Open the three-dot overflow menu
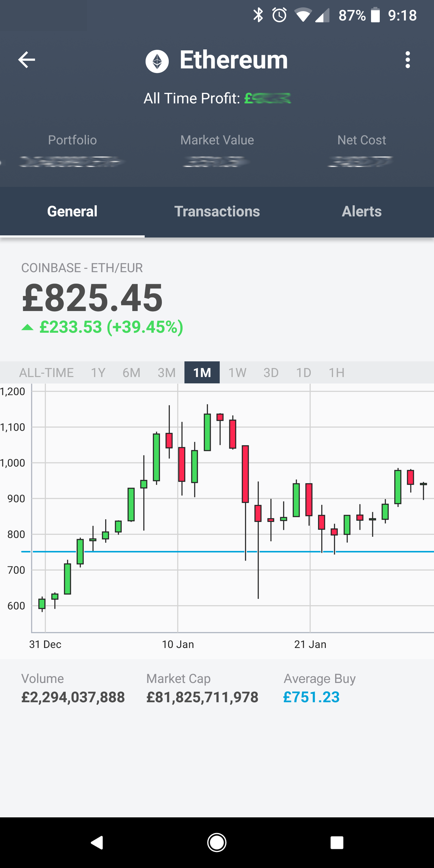This screenshot has height=868, width=434. tap(408, 60)
